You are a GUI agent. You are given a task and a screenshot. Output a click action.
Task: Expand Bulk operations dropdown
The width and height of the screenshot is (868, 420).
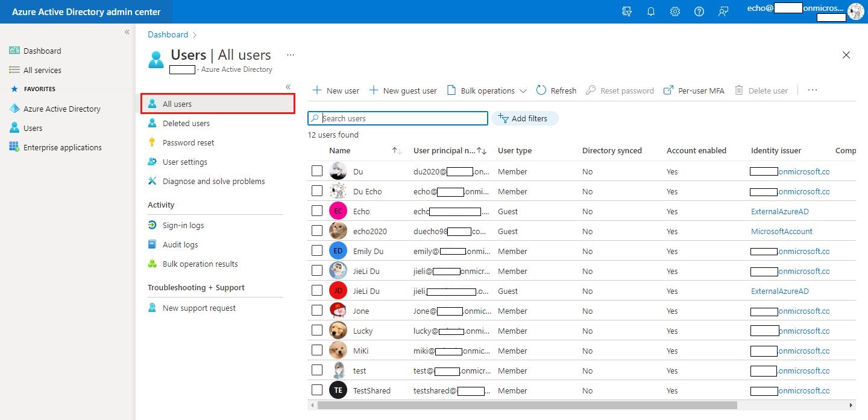tap(487, 91)
